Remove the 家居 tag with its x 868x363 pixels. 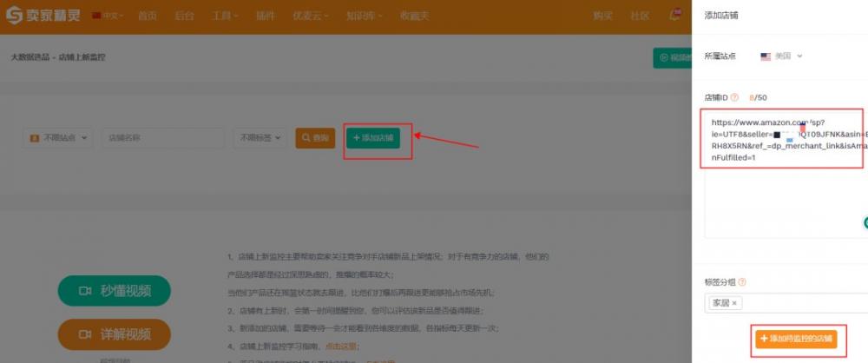click(733, 303)
